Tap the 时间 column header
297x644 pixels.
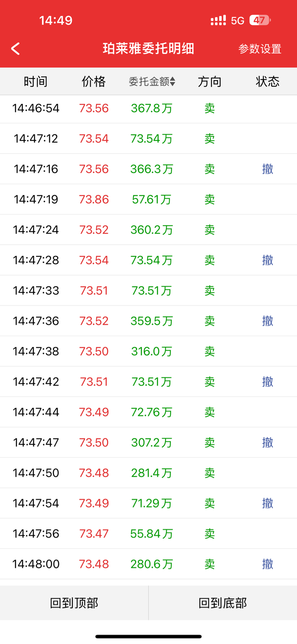pyautogui.click(x=36, y=82)
